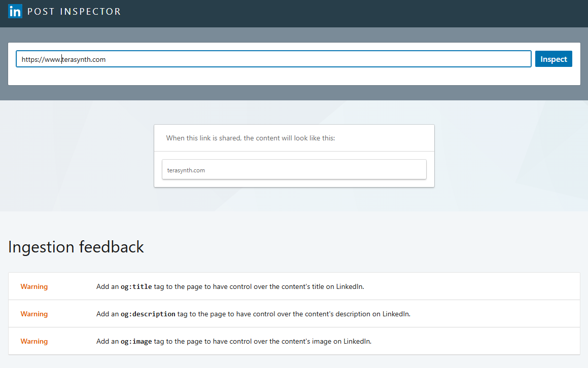Click 'LinkedIn' at end of og:image warning
Screen dimensions: 588x368
pos(357,341)
